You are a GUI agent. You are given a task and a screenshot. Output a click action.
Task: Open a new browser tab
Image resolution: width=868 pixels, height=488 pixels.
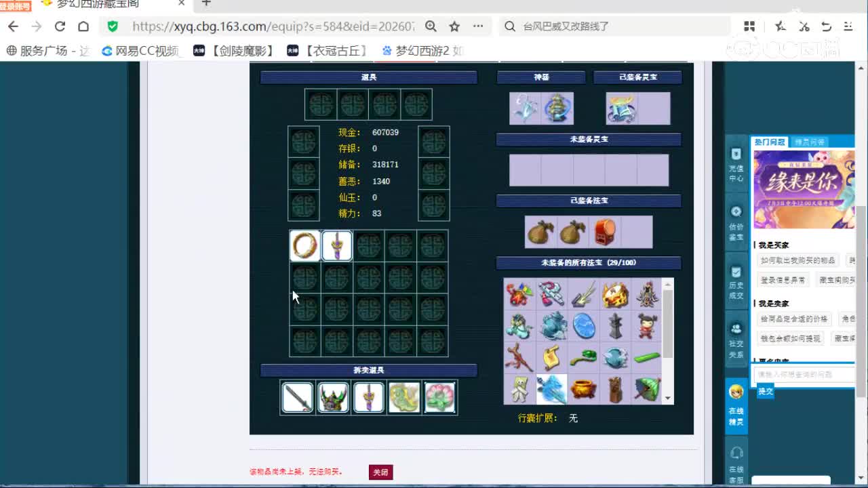coord(206,3)
